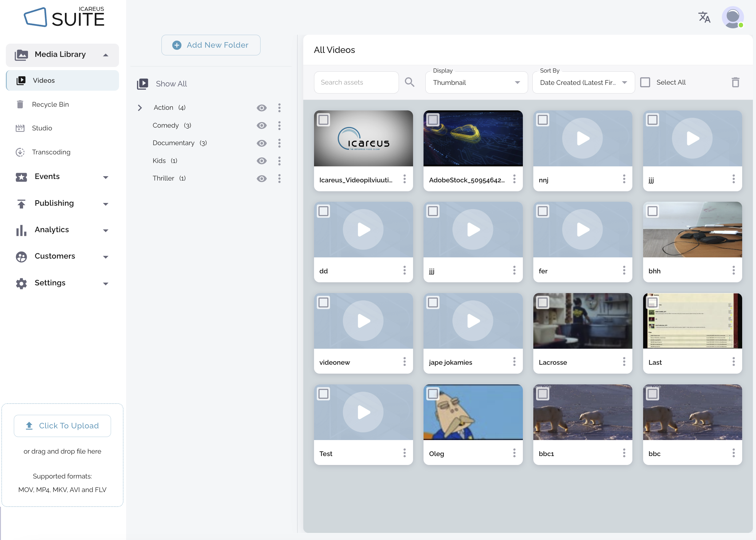The image size is (756, 540).
Task: Open three-dot menu for Comedy folder
Action: (279, 125)
